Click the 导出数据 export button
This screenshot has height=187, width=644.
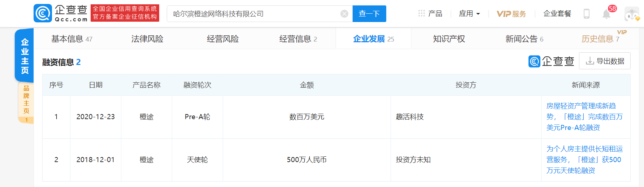[x=605, y=61]
